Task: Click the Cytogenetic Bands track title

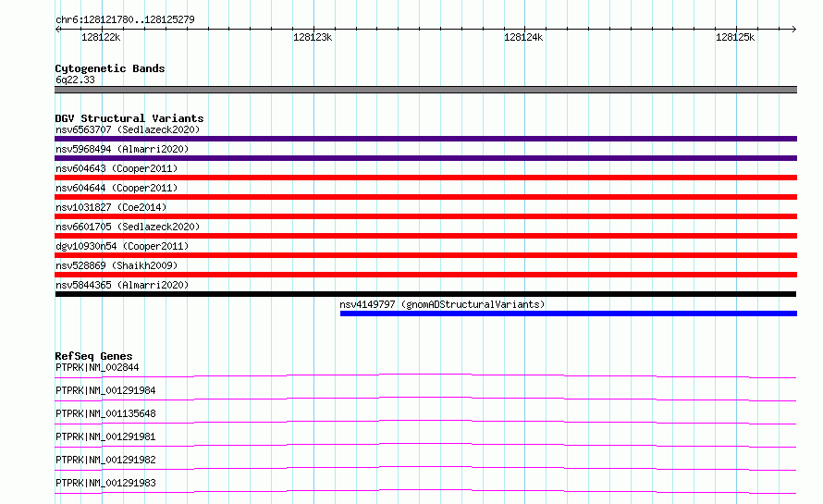Action: point(110,68)
